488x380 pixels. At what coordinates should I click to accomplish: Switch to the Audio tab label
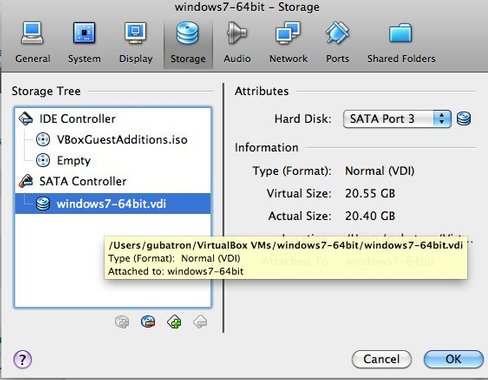pyautogui.click(x=237, y=59)
